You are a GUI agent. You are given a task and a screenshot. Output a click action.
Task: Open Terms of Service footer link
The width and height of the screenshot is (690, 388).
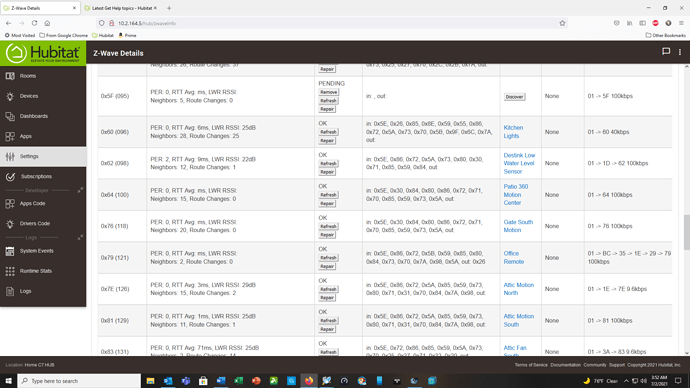click(x=531, y=365)
